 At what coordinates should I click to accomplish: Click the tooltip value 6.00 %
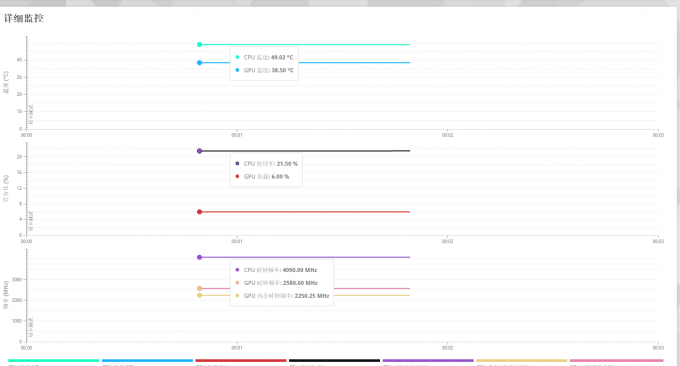pos(280,177)
